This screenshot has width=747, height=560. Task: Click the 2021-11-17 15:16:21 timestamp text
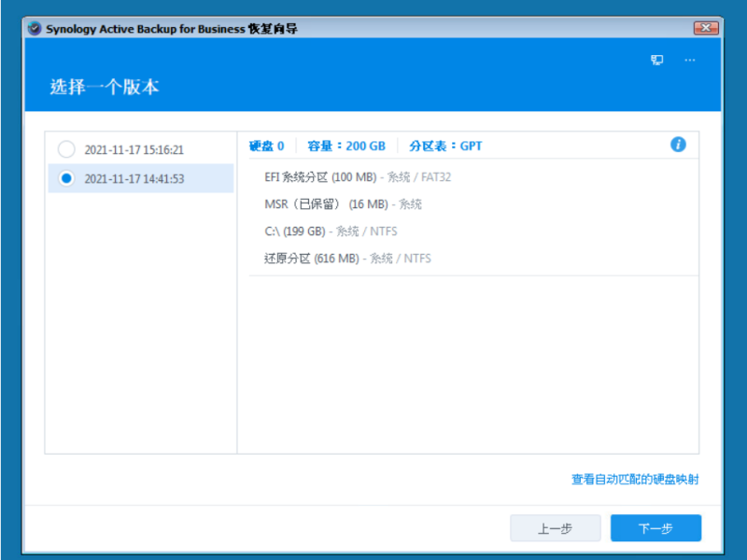(134, 149)
